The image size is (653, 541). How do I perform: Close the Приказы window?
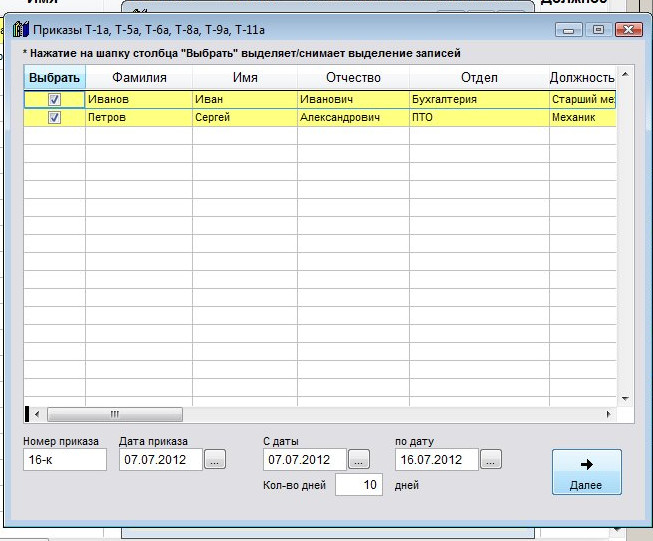click(628, 30)
